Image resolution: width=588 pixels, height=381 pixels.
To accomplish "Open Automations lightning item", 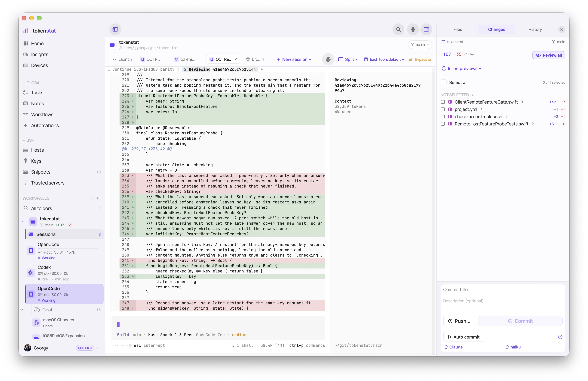I will coord(45,125).
